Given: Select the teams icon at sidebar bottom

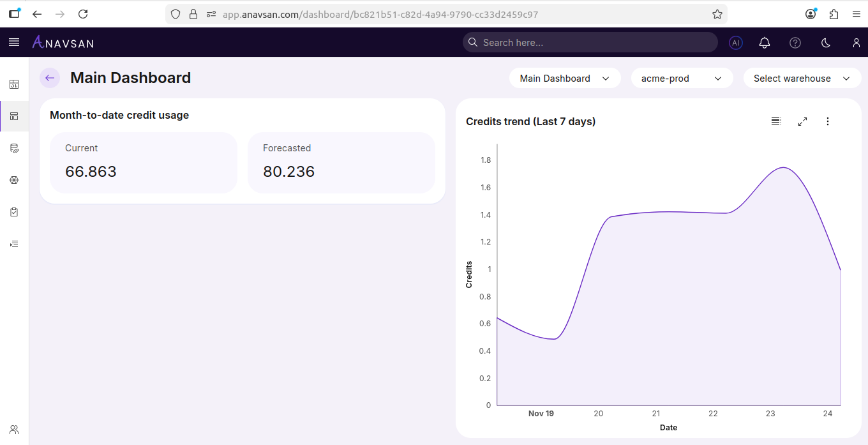Looking at the screenshot, I should [x=14, y=429].
